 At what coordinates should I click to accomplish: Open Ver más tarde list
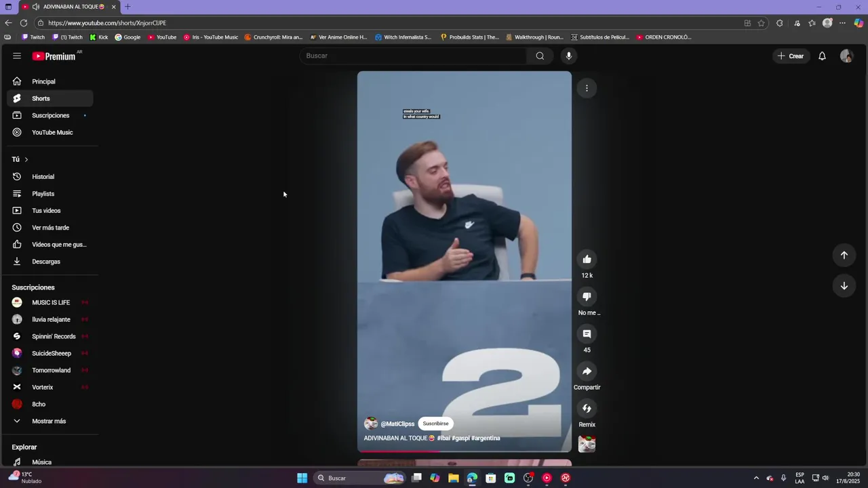(x=50, y=228)
